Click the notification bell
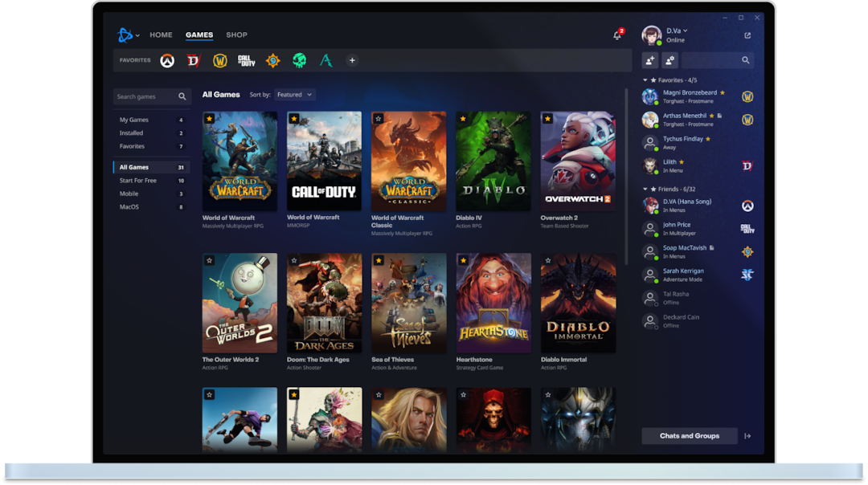 point(616,35)
